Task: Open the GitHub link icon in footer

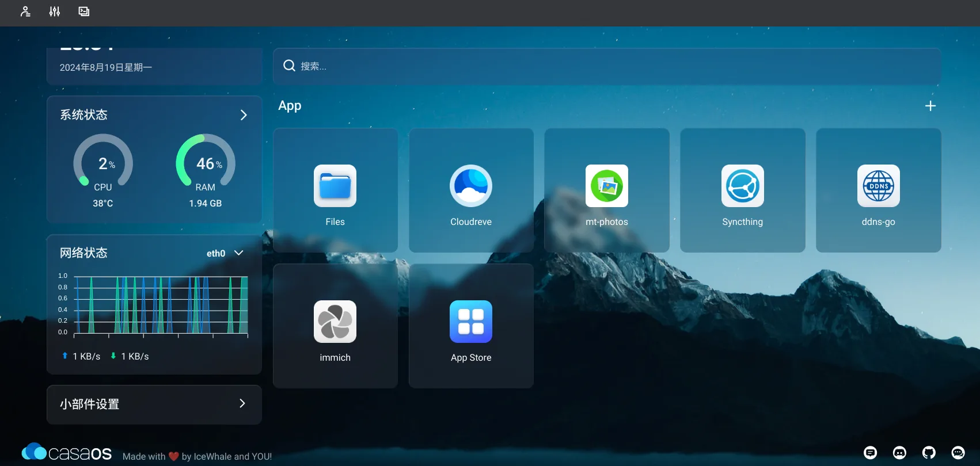Action: click(929, 453)
